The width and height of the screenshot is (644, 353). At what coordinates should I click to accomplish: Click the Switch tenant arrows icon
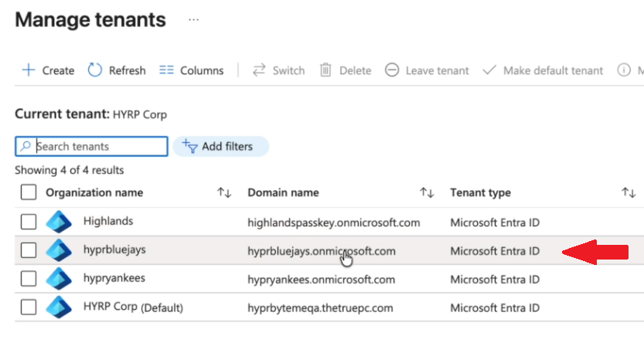pyautogui.click(x=260, y=70)
